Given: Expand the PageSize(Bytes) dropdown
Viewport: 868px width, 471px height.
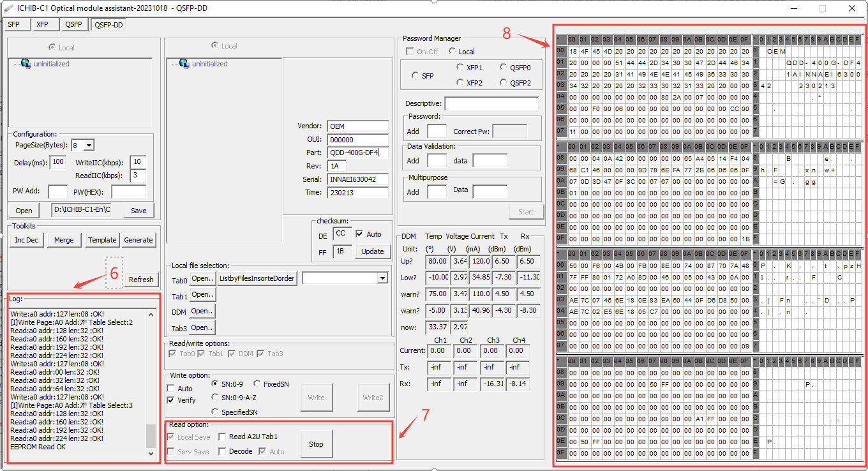Looking at the screenshot, I should tap(89, 146).
